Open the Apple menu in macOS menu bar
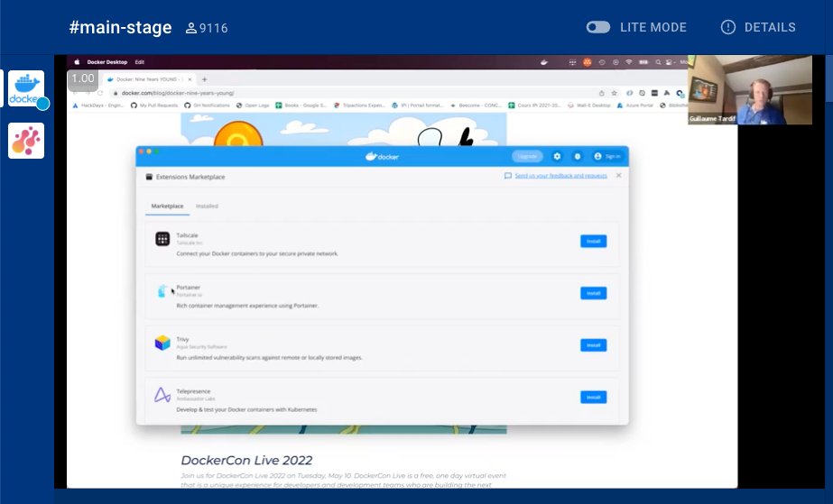 coord(77,62)
